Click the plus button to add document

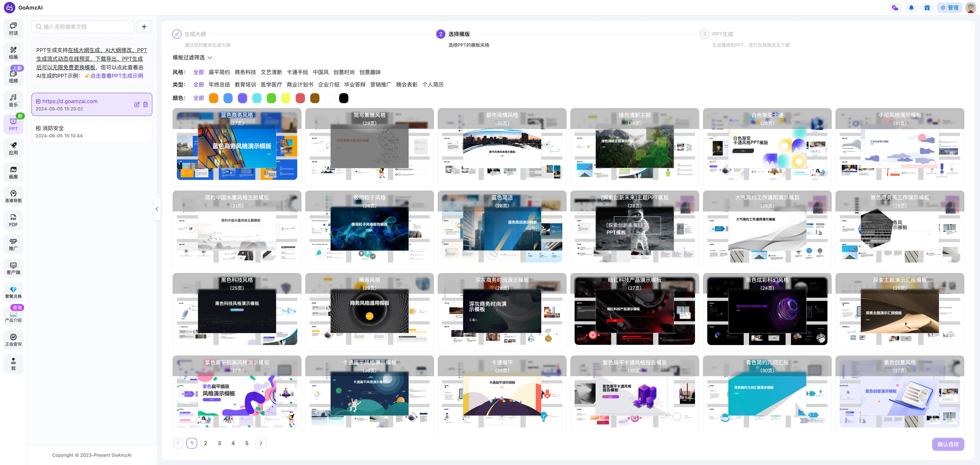click(144, 27)
